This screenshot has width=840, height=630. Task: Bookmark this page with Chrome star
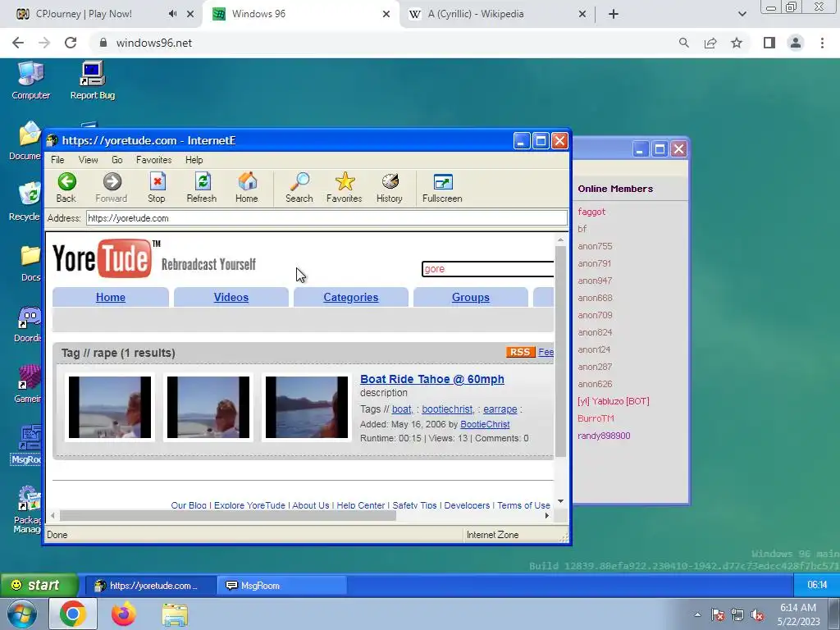pos(737,43)
